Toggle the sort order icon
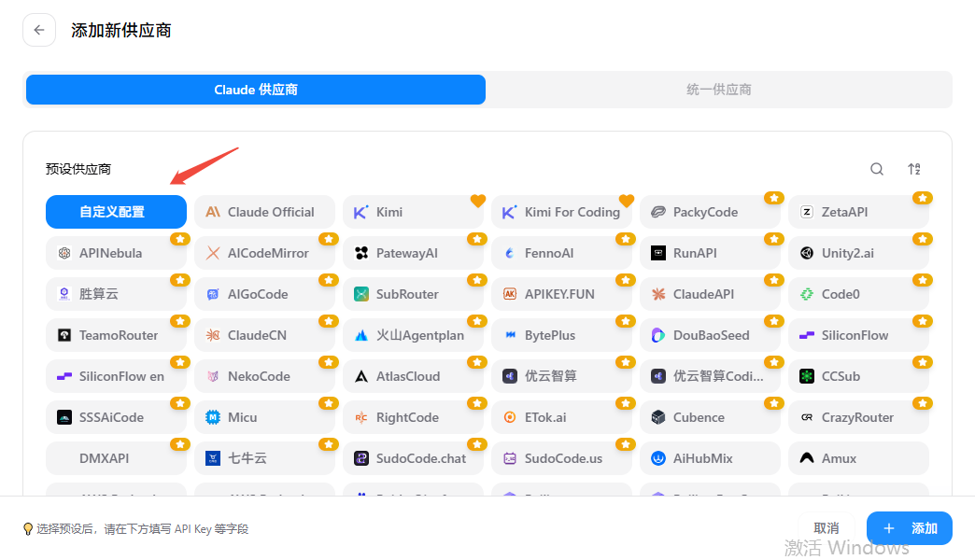975x560 pixels. [914, 169]
